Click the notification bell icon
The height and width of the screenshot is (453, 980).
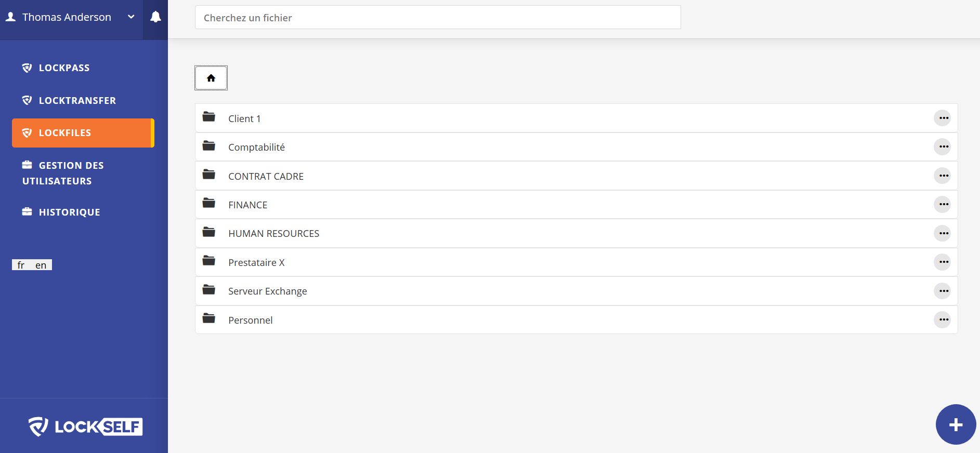coord(155,17)
